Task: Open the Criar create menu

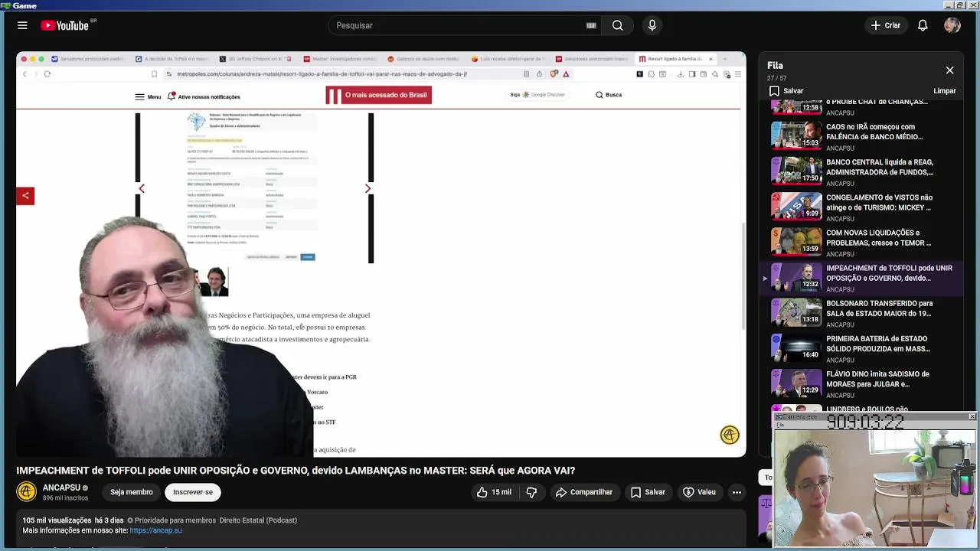Action: (886, 25)
